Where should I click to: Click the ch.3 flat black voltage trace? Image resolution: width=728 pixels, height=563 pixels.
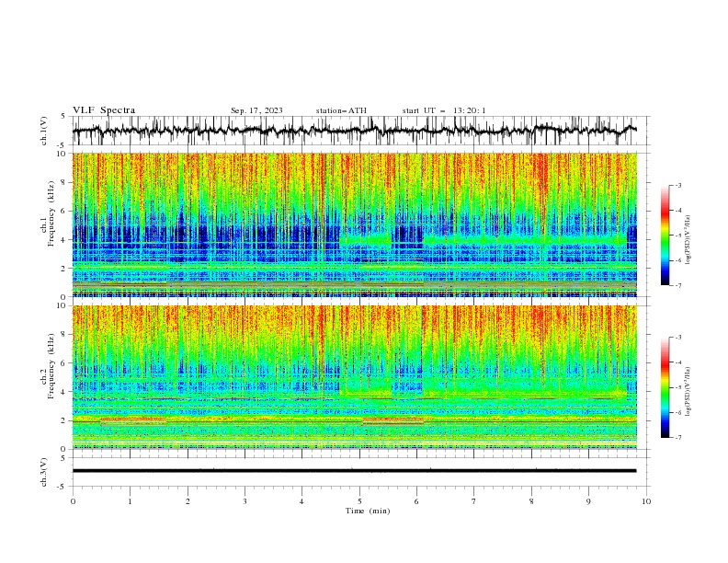pyautogui.click(x=354, y=471)
